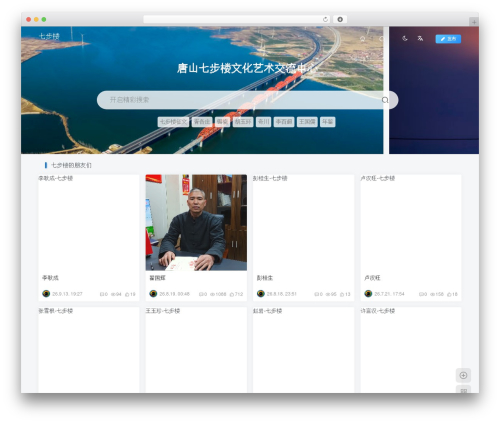Click the blue 发布 publish button

click(x=448, y=39)
